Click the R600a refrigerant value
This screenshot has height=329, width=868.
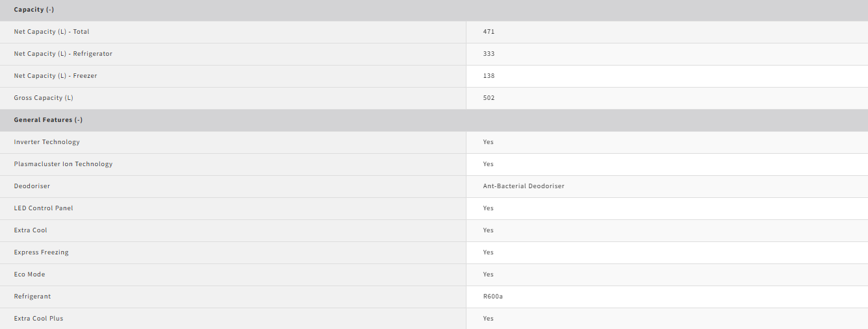[x=493, y=297]
